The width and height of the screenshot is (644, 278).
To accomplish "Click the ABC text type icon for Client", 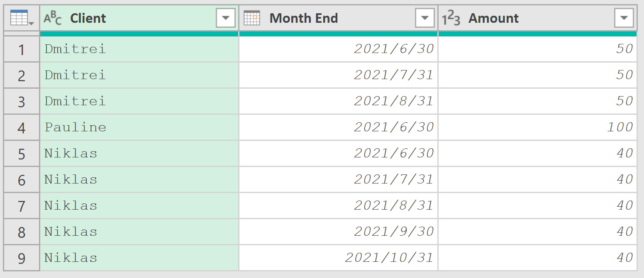I will click(x=53, y=18).
